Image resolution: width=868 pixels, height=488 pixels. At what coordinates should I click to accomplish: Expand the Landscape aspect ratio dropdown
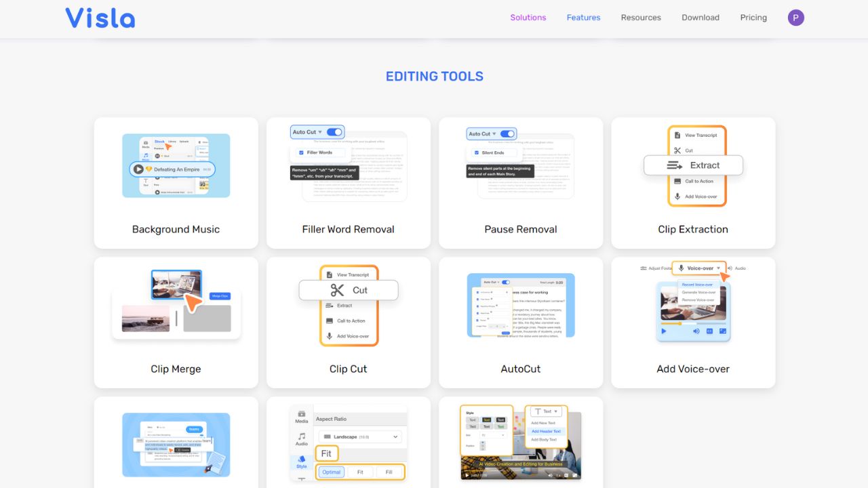click(x=359, y=437)
